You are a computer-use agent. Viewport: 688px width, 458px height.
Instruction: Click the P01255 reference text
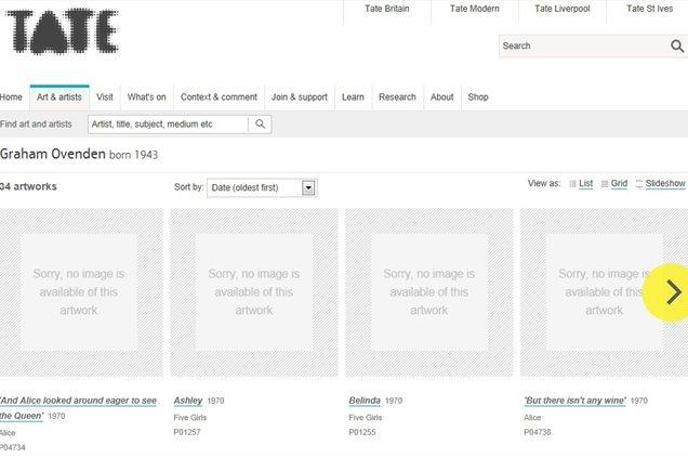(x=362, y=432)
